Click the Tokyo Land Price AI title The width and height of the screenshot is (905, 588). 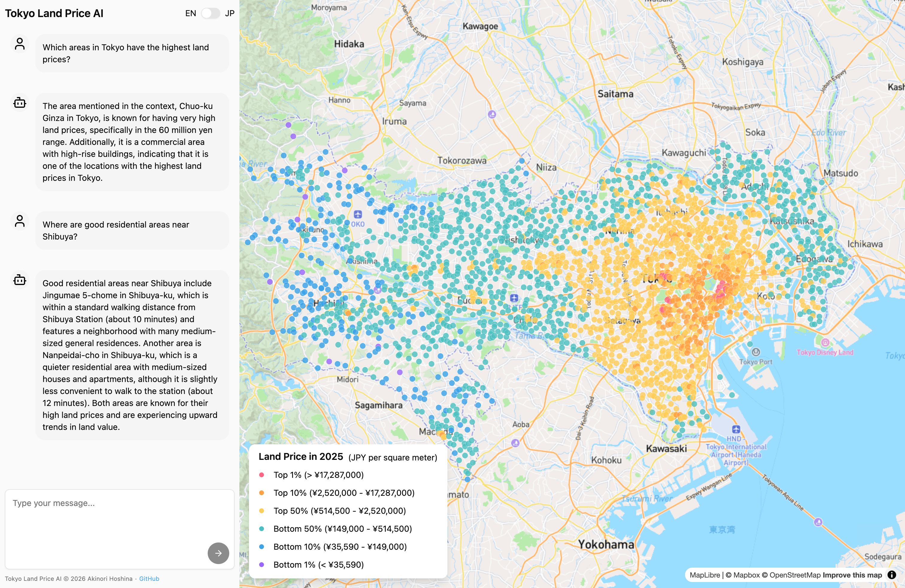coord(54,13)
